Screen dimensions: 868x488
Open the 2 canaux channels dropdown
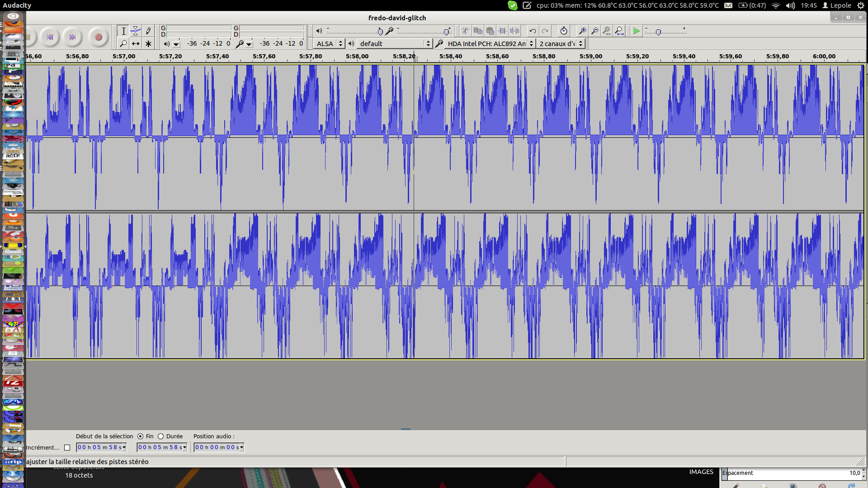point(561,43)
